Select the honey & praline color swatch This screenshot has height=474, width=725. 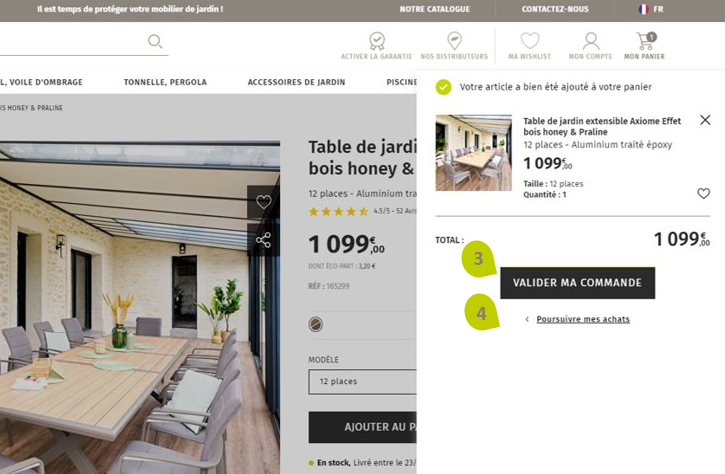tap(316, 324)
